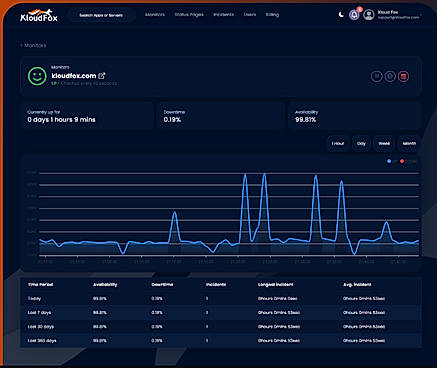437x368 pixels.
Task: Click the Longest Incident column header
Action: (x=275, y=285)
